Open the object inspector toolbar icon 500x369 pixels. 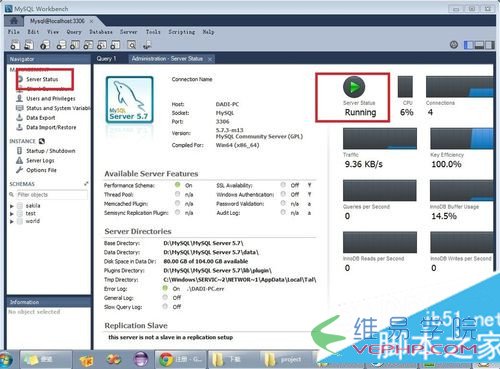pyautogui.click(x=45, y=45)
